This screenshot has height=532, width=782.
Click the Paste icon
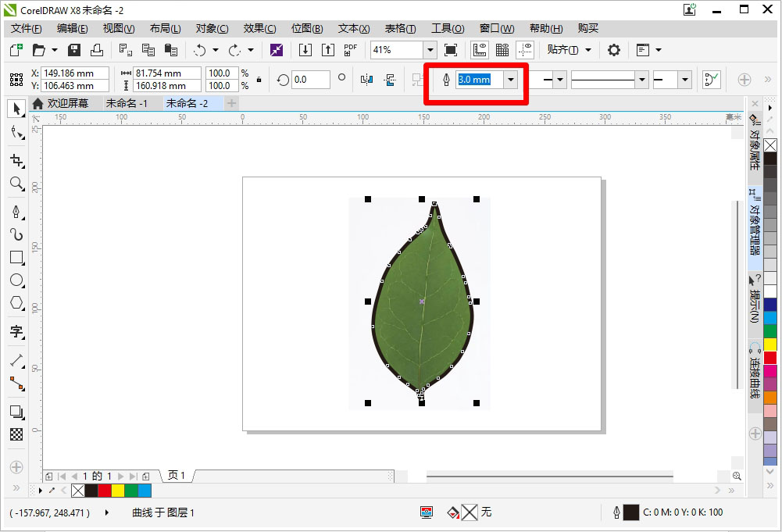171,50
